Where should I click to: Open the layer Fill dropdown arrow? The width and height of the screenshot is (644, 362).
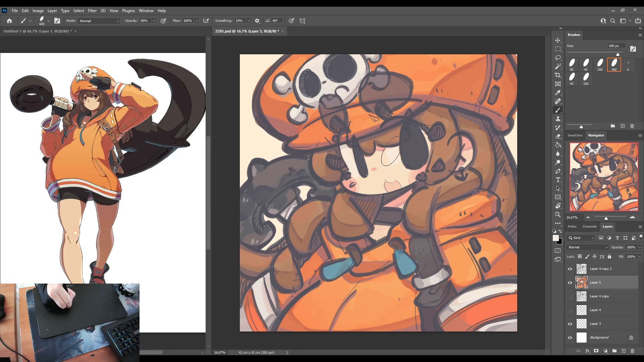640,257
